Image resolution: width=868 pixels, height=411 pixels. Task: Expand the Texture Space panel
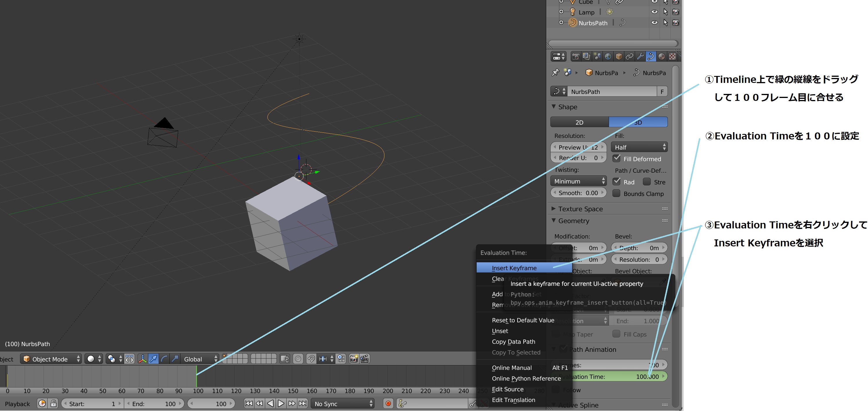(554, 208)
